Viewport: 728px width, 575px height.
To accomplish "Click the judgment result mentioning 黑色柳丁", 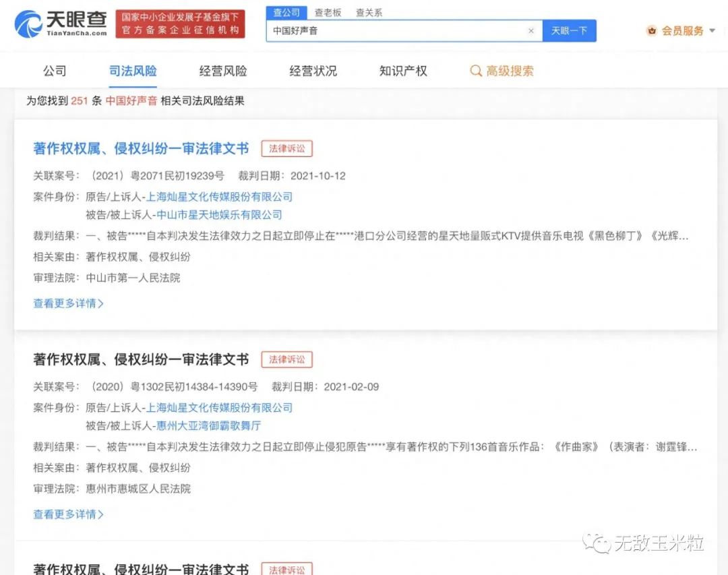I will (x=387, y=236).
